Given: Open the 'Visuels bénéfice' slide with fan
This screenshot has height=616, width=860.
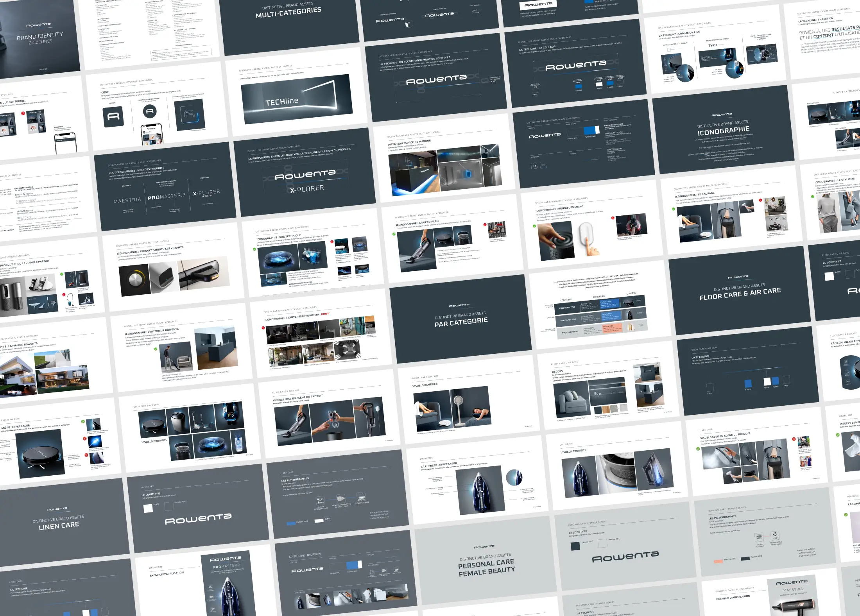Looking at the screenshot, I should click(x=469, y=399).
